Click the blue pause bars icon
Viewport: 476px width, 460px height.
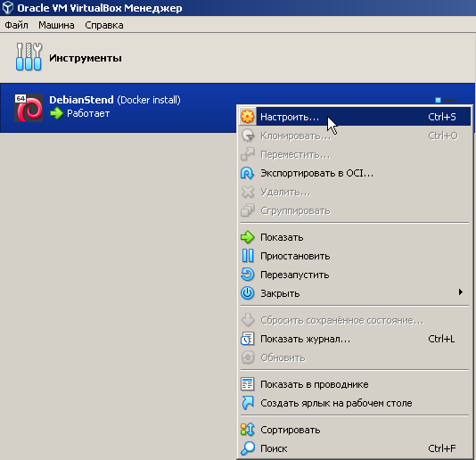[x=248, y=256]
